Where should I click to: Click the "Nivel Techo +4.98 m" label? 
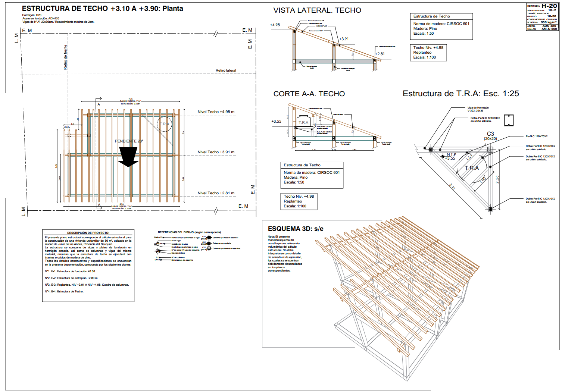[216, 112]
